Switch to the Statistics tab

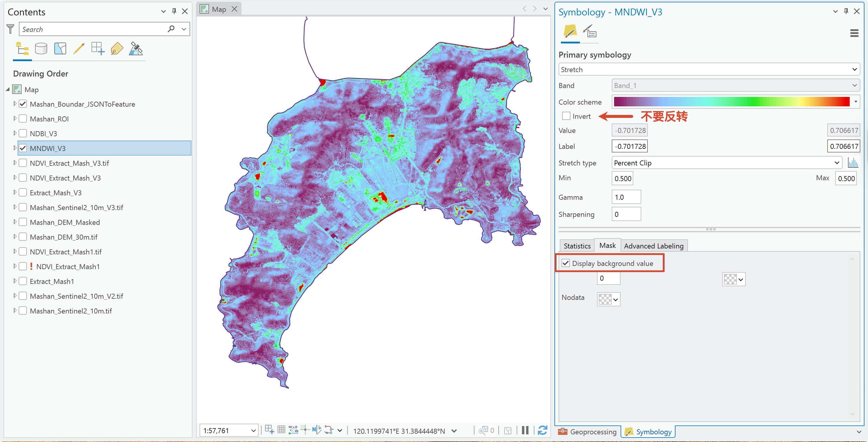[577, 246]
